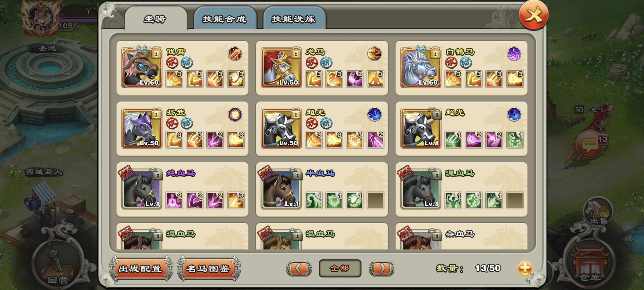Click the empty fourth skill slot of 半血马

pos(375,200)
